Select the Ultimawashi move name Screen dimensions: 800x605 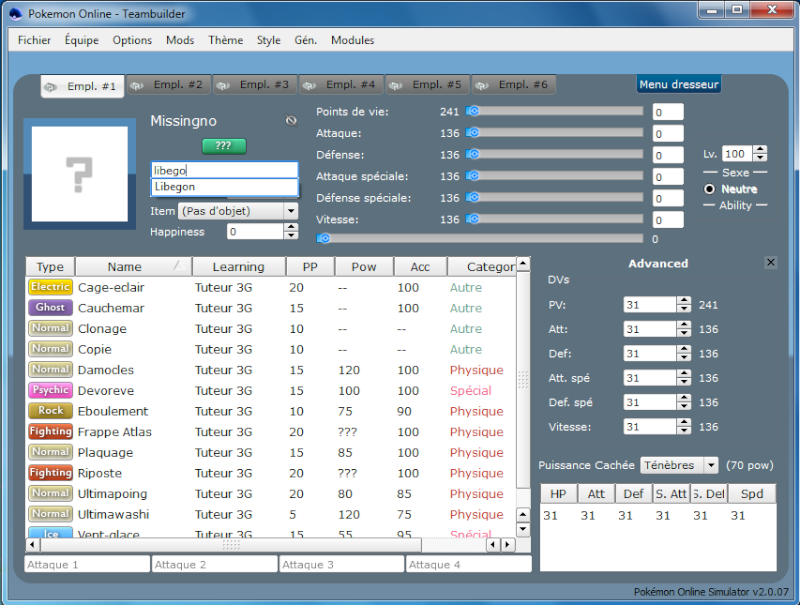pos(113,514)
